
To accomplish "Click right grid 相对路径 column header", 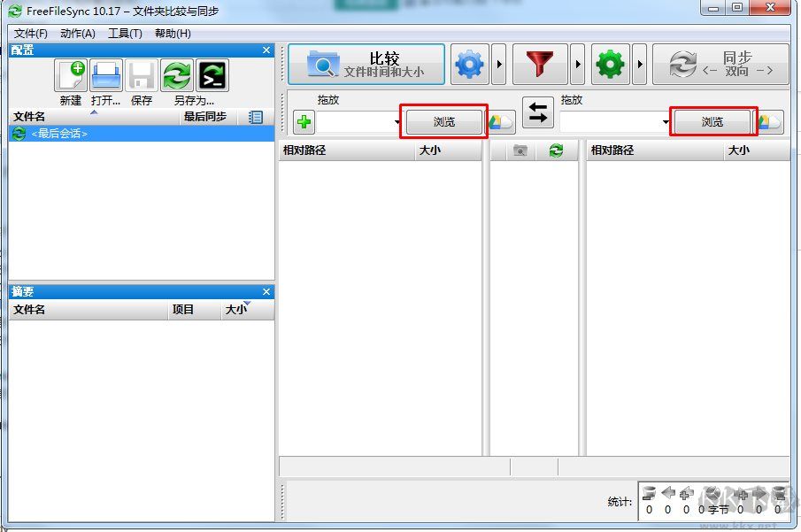I will click(655, 150).
